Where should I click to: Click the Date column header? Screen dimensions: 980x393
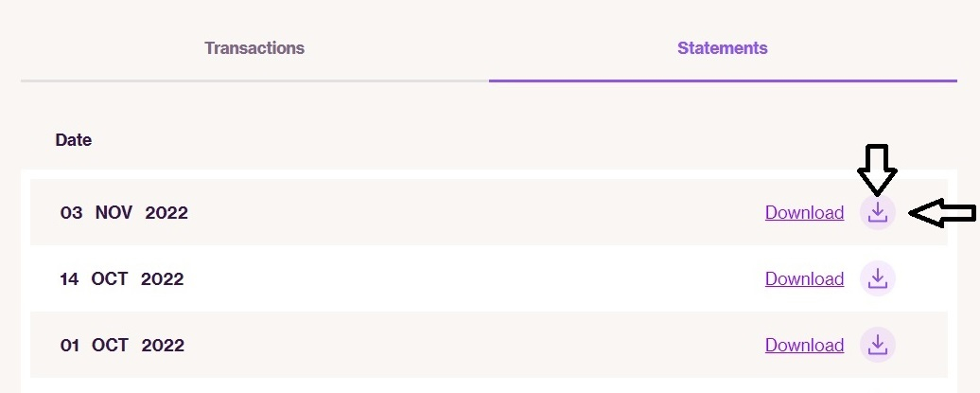pyautogui.click(x=74, y=140)
